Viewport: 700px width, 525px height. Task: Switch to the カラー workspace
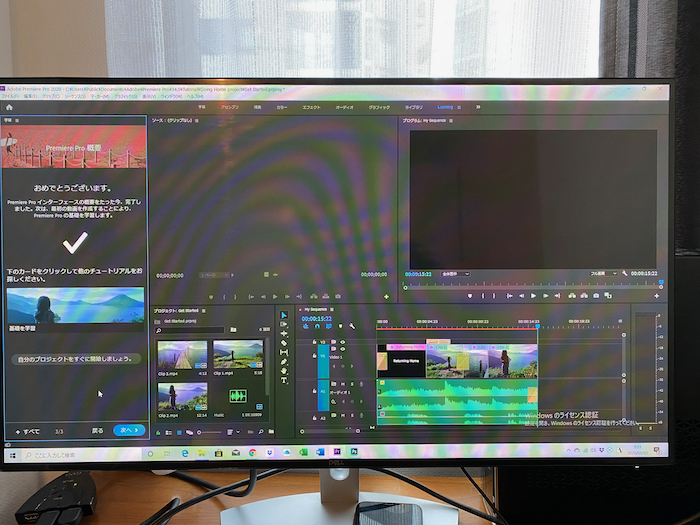coord(282,107)
